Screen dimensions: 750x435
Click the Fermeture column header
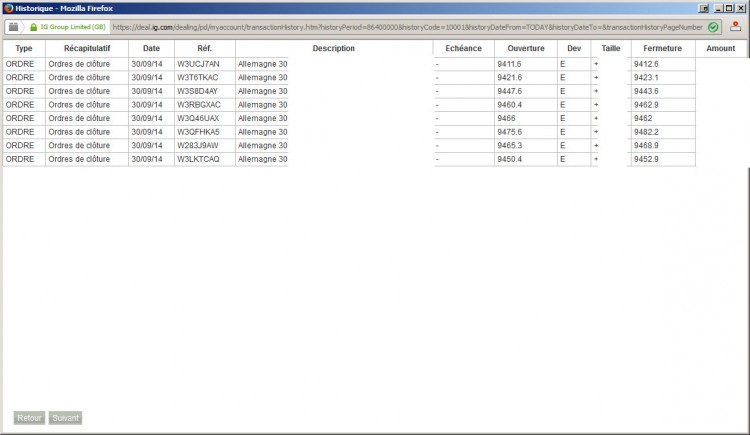pos(662,48)
